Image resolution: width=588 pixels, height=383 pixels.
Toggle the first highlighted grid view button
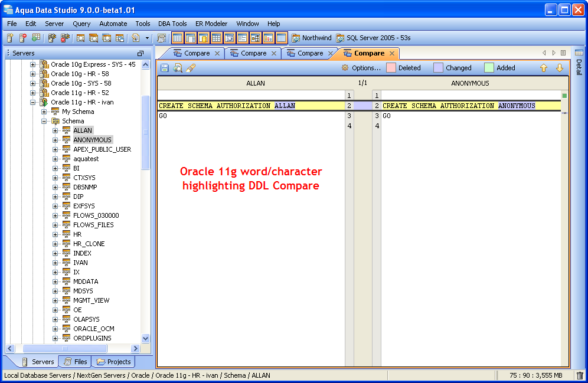pyautogui.click(x=177, y=38)
